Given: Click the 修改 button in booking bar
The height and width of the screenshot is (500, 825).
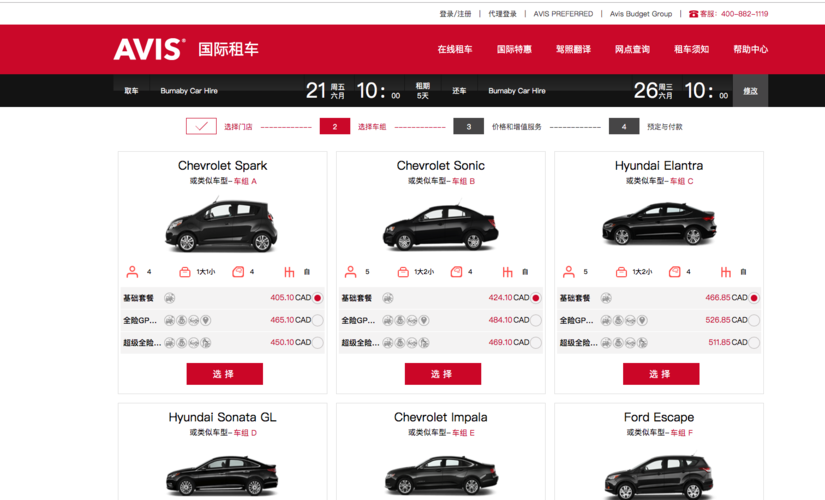Looking at the screenshot, I should coord(750,91).
